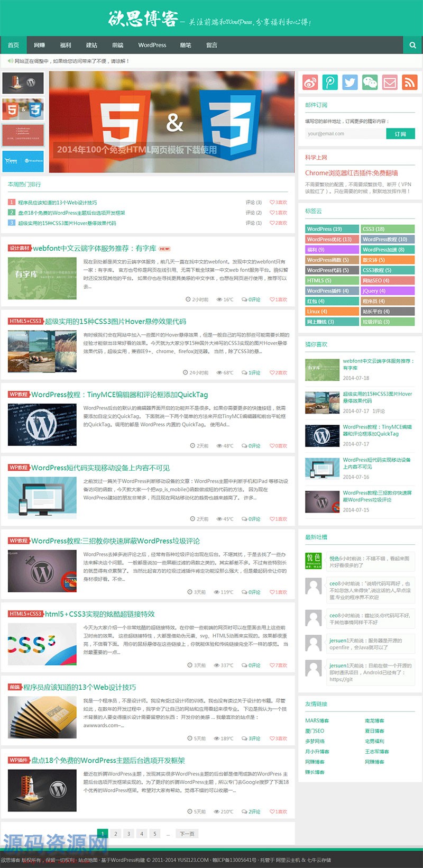Image resolution: width=423 pixels, height=868 pixels.
Task: Like the webfont中文云端字体 post via its heart
Action: point(278,299)
